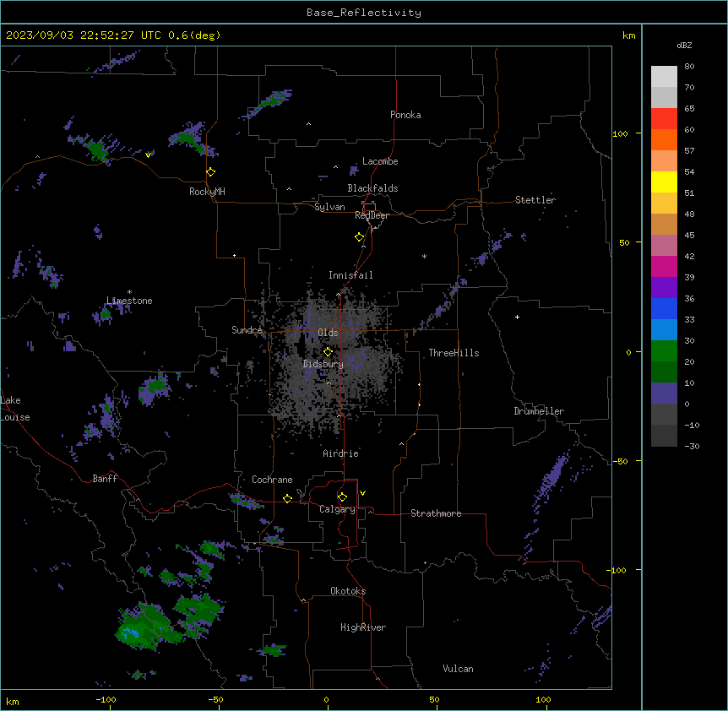
Task: Click the Sylvan label on the map
Action: click(x=329, y=207)
